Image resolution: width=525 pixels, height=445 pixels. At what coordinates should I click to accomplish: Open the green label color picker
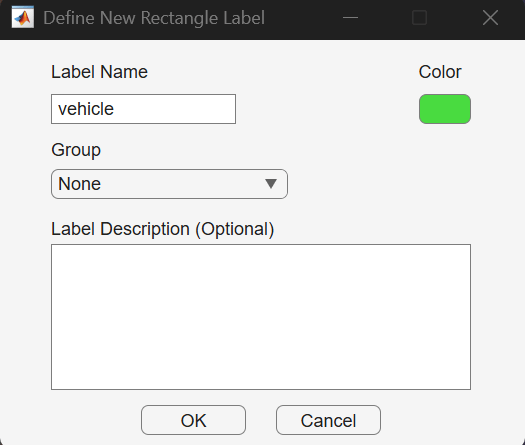tap(445, 109)
